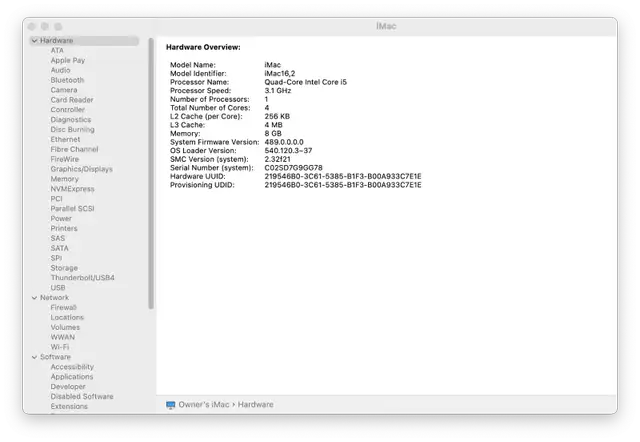Click the 8 GB memory value
The height and width of the screenshot is (442, 640).
pyautogui.click(x=273, y=134)
